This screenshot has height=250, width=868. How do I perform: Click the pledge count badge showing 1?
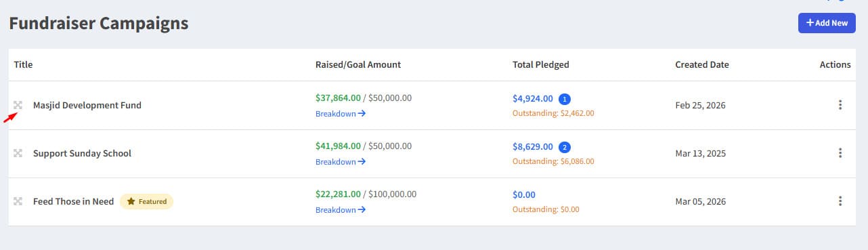click(x=565, y=99)
